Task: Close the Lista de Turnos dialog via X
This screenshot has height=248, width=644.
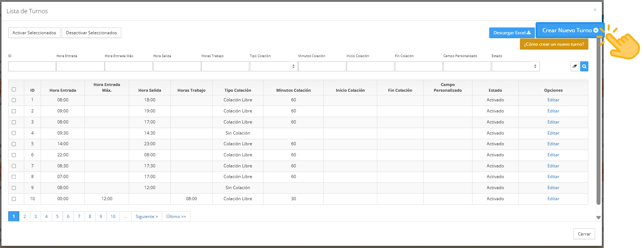Action: [595, 10]
